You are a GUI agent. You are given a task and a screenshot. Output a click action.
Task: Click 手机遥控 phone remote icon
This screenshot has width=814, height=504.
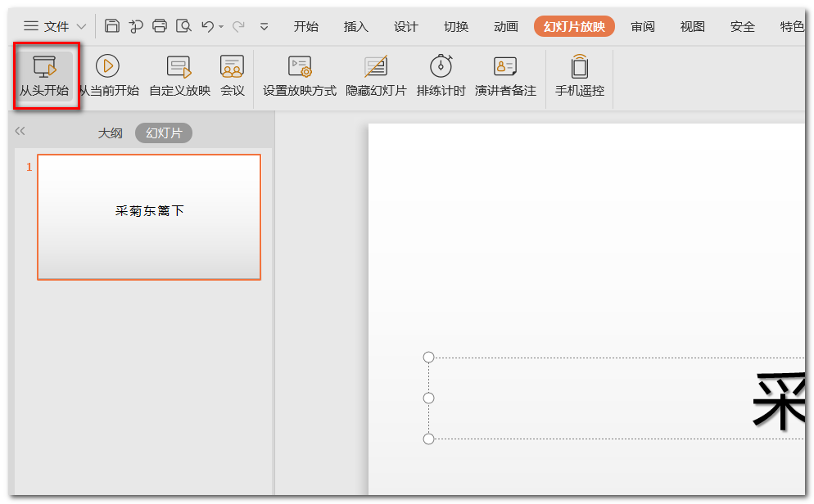579,76
